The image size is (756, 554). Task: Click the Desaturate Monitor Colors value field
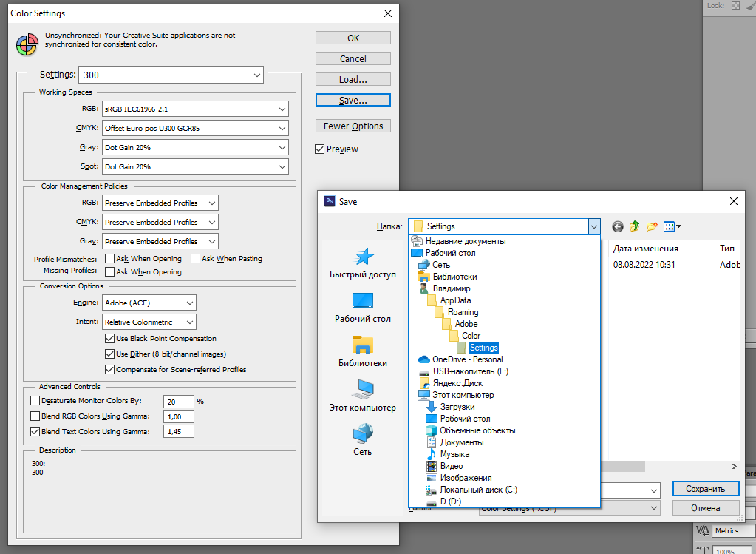[x=179, y=402]
